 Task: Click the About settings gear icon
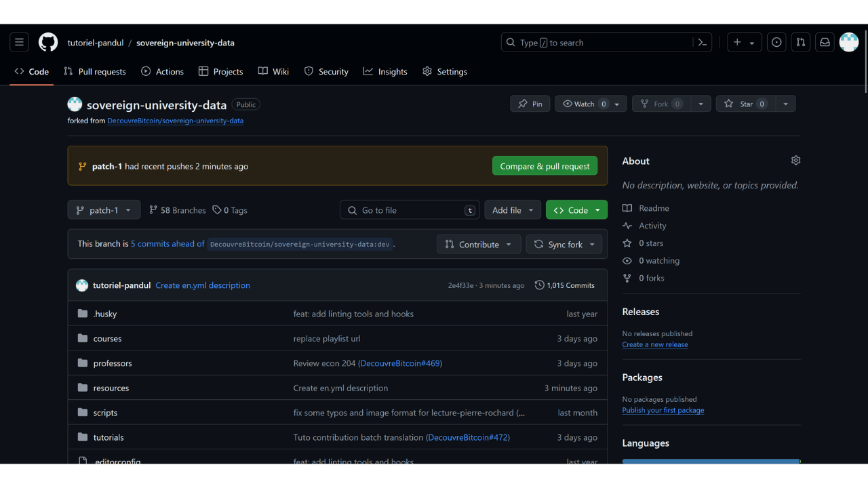(795, 161)
